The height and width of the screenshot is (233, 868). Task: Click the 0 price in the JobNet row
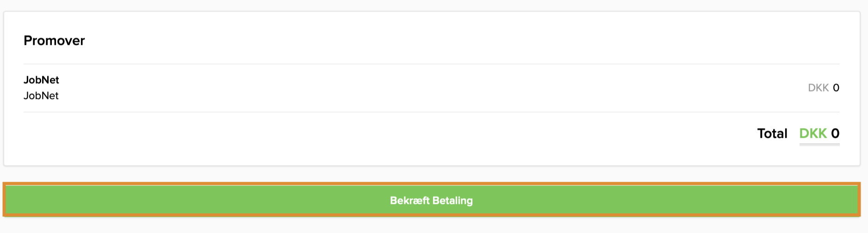pyautogui.click(x=836, y=88)
